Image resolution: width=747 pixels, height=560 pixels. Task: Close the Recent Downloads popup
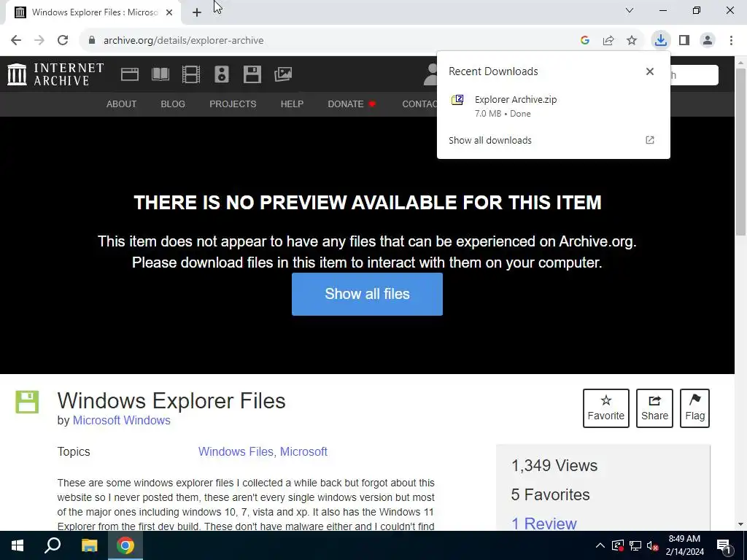(x=650, y=71)
